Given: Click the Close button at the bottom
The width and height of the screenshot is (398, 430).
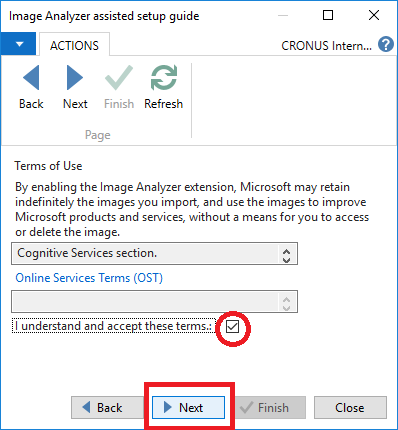Looking at the screenshot, I should [x=350, y=407].
